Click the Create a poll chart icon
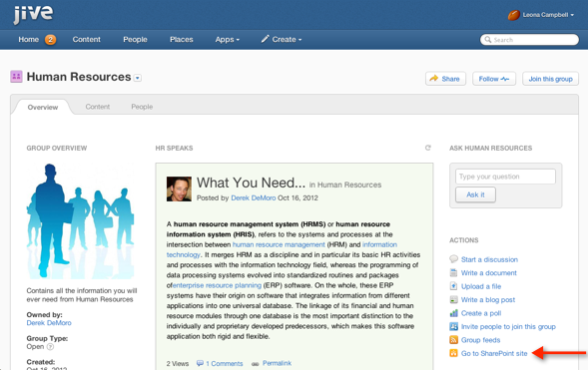Image resolution: width=588 pixels, height=370 pixels. click(453, 313)
